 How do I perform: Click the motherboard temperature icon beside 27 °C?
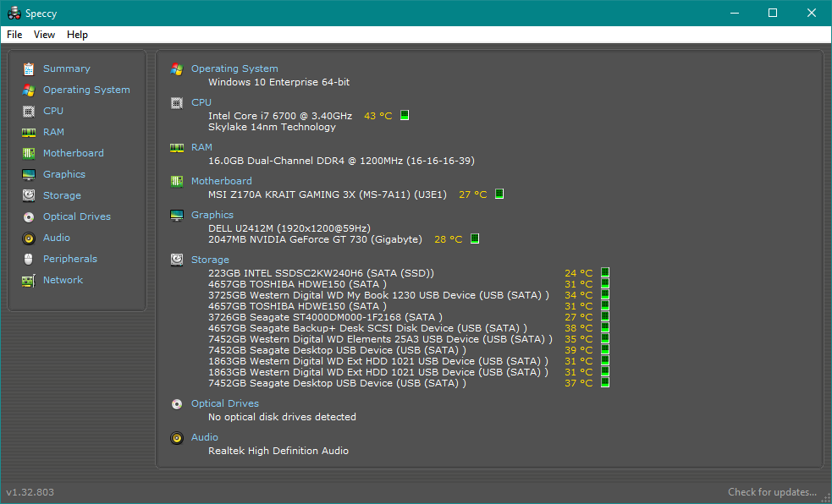499,194
